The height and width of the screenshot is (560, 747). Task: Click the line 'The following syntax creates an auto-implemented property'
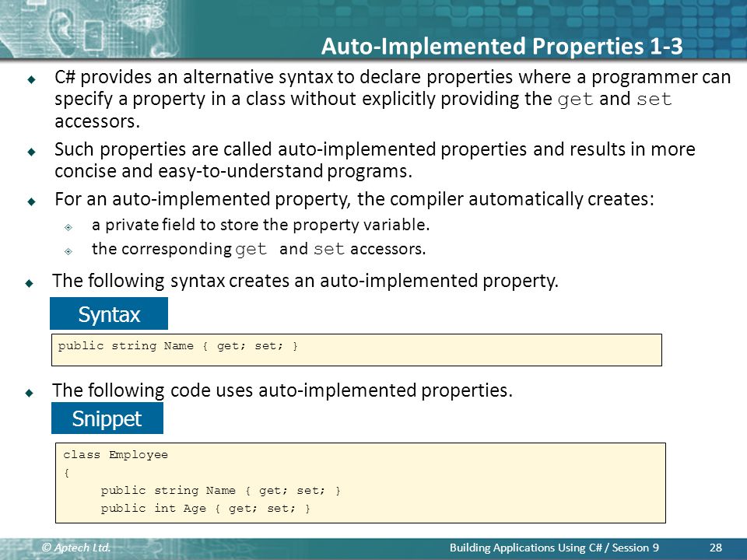click(x=305, y=281)
